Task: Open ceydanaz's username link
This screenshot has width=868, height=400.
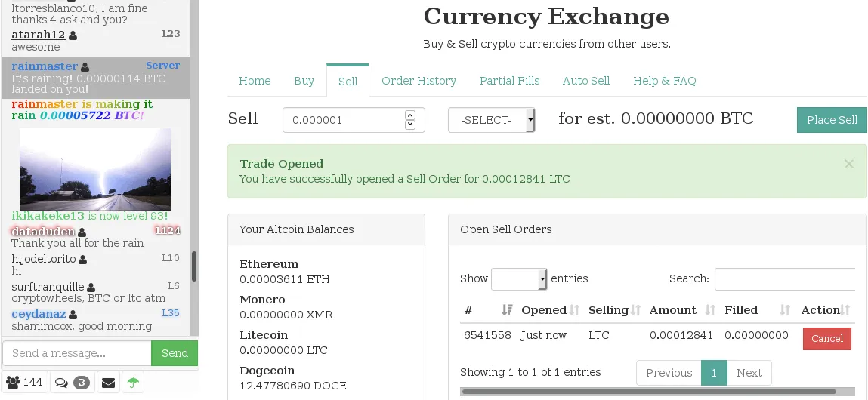Action: (39, 314)
